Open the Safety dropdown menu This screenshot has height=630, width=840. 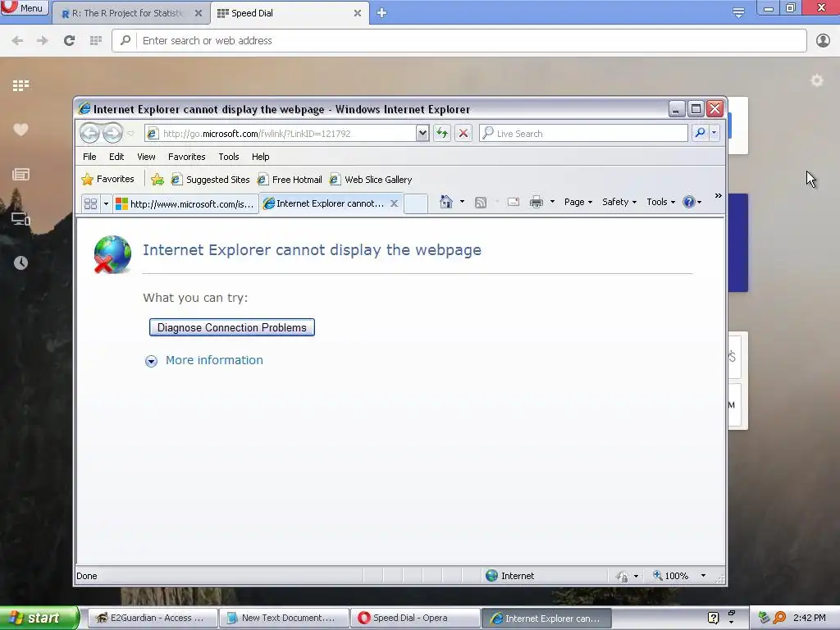[x=619, y=202]
